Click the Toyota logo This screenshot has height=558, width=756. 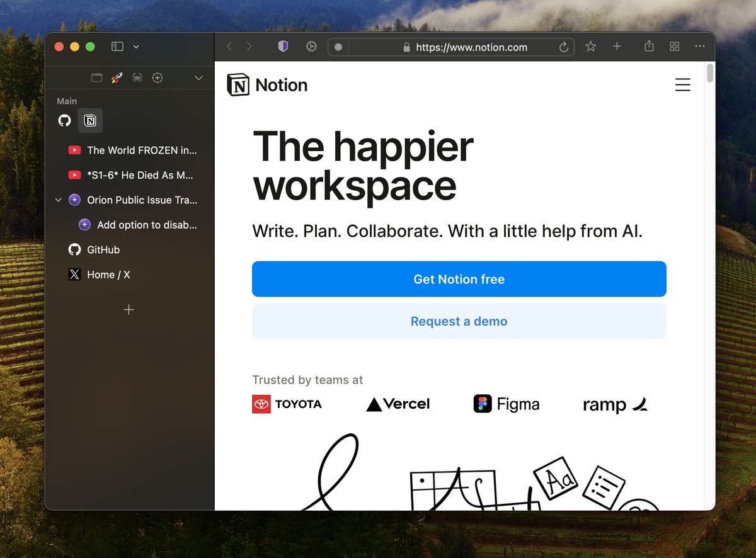(x=287, y=404)
